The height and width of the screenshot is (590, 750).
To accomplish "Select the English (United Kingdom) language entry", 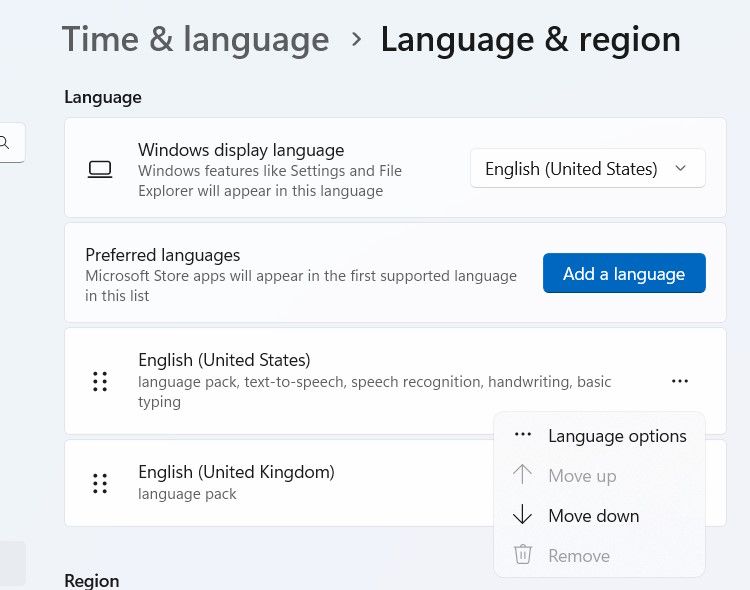I will coord(236,472).
